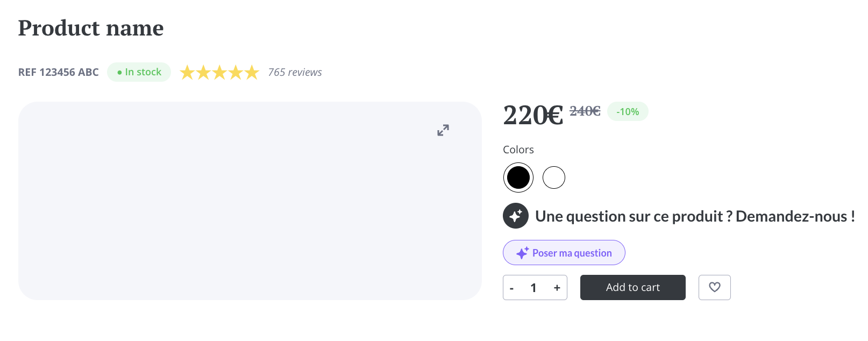
Task: Click the -10% discount badge
Action: pyautogui.click(x=628, y=111)
